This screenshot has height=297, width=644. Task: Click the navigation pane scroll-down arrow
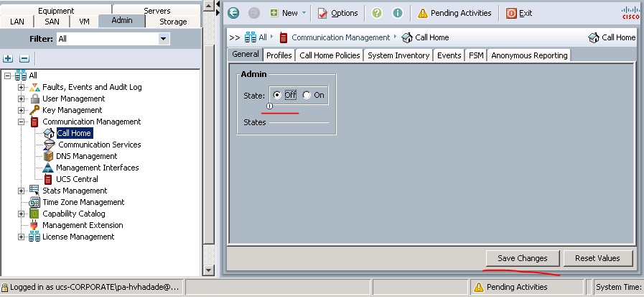tap(209, 270)
